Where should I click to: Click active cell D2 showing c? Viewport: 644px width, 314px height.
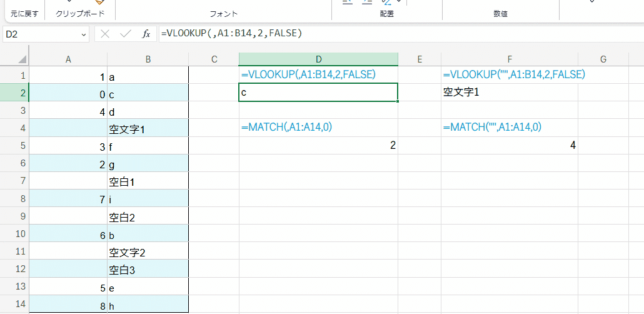tap(318, 93)
